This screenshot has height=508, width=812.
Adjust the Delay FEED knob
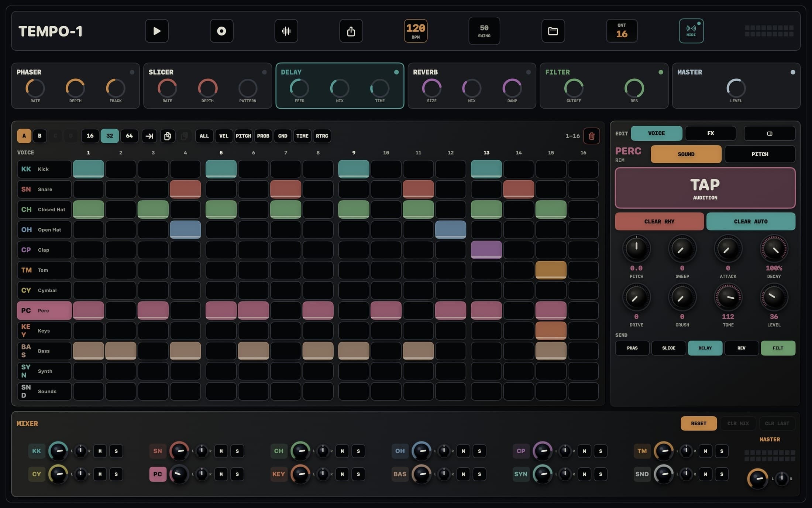[x=299, y=88]
